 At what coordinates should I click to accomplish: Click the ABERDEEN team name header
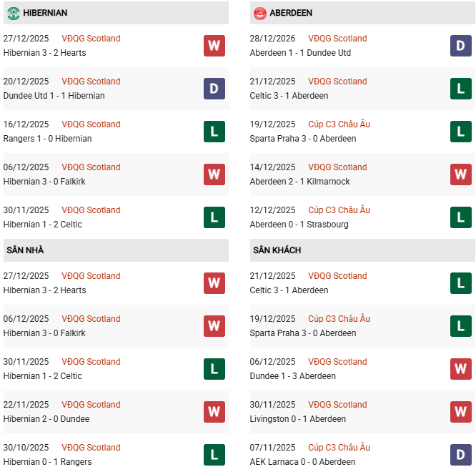click(x=291, y=13)
